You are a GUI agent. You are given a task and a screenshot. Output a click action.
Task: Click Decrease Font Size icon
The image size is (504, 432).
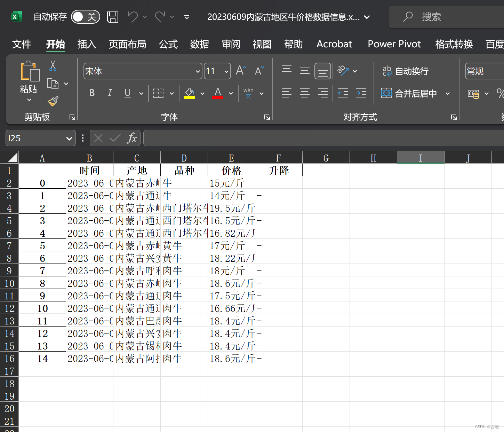[260, 71]
